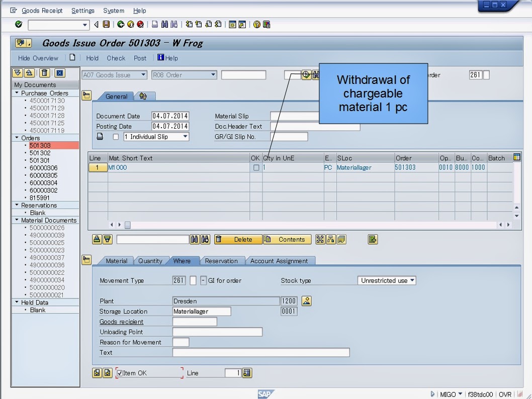The width and height of the screenshot is (532, 399).
Task: Enable the Item OK checkbox at the bottom
Action: coord(119,373)
